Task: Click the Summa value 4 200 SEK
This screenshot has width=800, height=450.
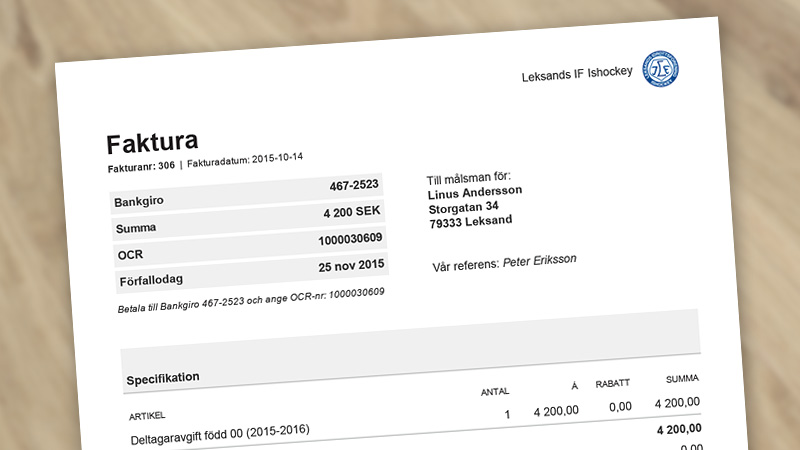Action: (352, 213)
